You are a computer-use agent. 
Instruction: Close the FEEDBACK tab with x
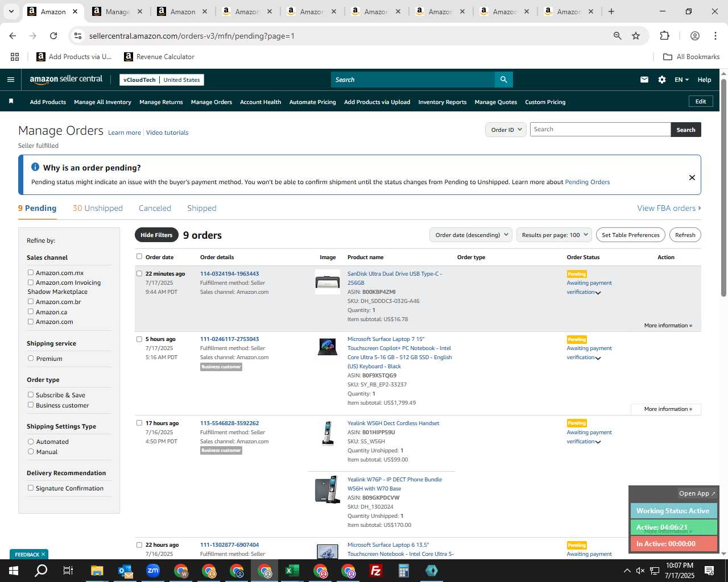click(x=44, y=554)
